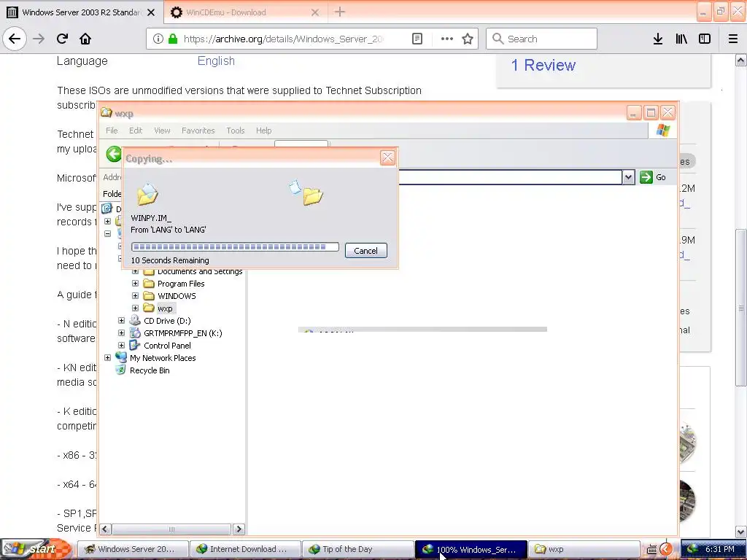Click the archive.org URL field
The height and width of the screenshot is (560, 747).
click(283, 39)
